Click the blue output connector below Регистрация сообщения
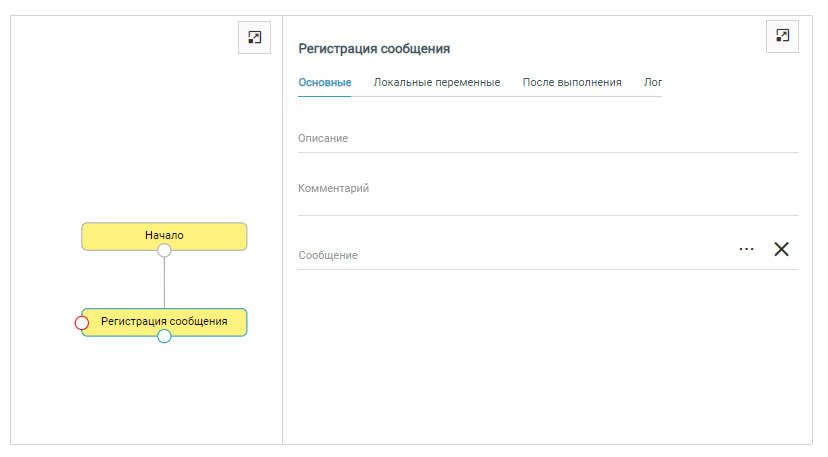 pyautogui.click(x=164, y=337)
